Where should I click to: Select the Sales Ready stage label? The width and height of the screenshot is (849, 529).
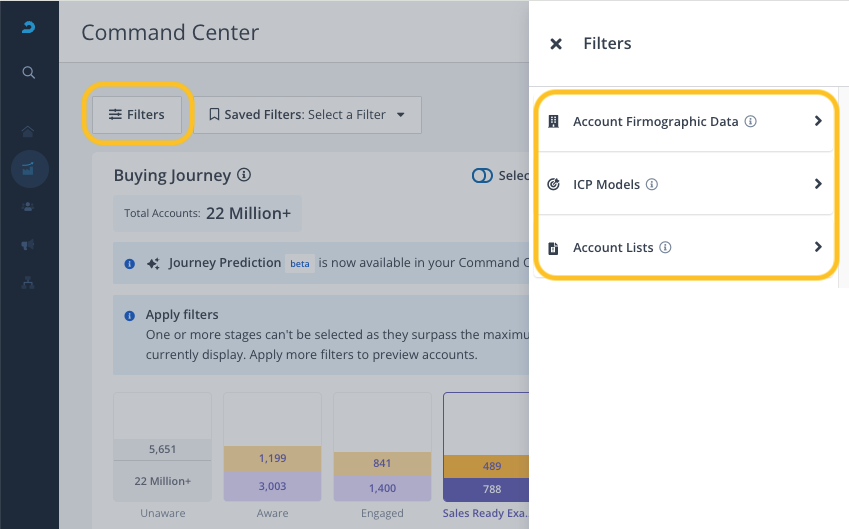tap(485, 513)
